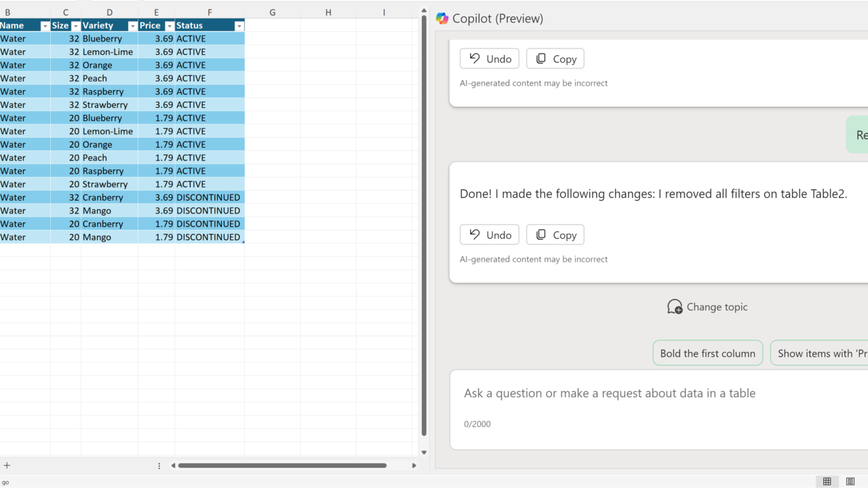Add a new sheet with plus icon
The height and width of the screenshot is (488, 868).
click(7, 466)
